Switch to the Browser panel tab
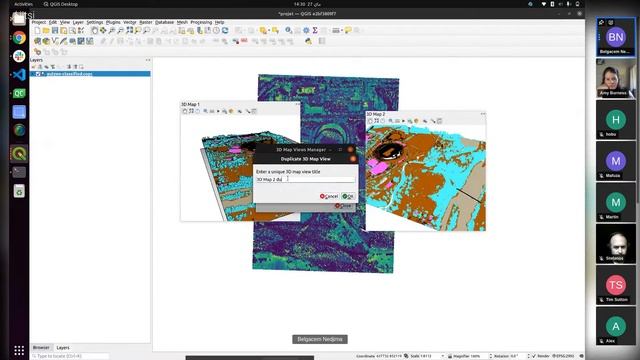Screen dimensions: 640x360 [41, 347]
